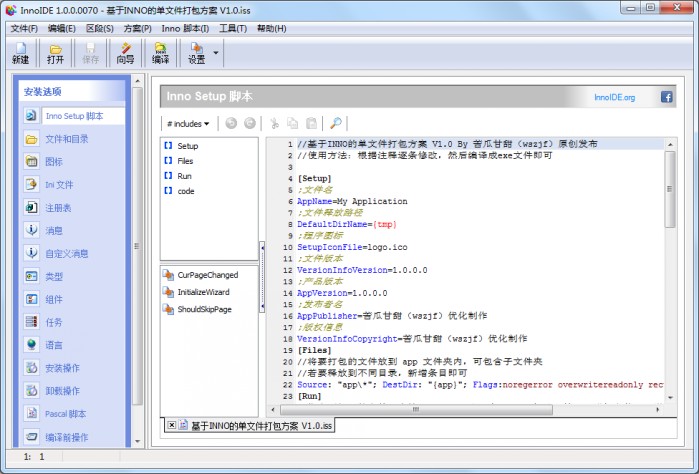
Task: Click the splitter collapse handle beside section list
Action: [262, 276]
